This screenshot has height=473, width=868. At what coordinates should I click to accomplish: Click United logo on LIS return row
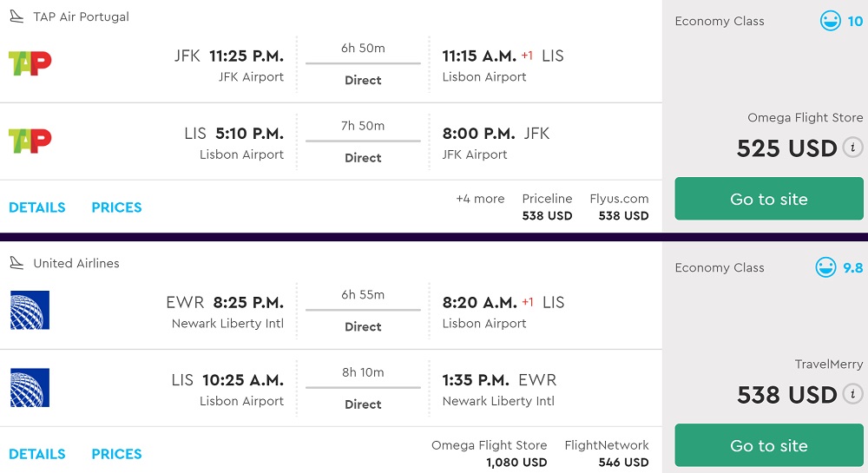30,387
